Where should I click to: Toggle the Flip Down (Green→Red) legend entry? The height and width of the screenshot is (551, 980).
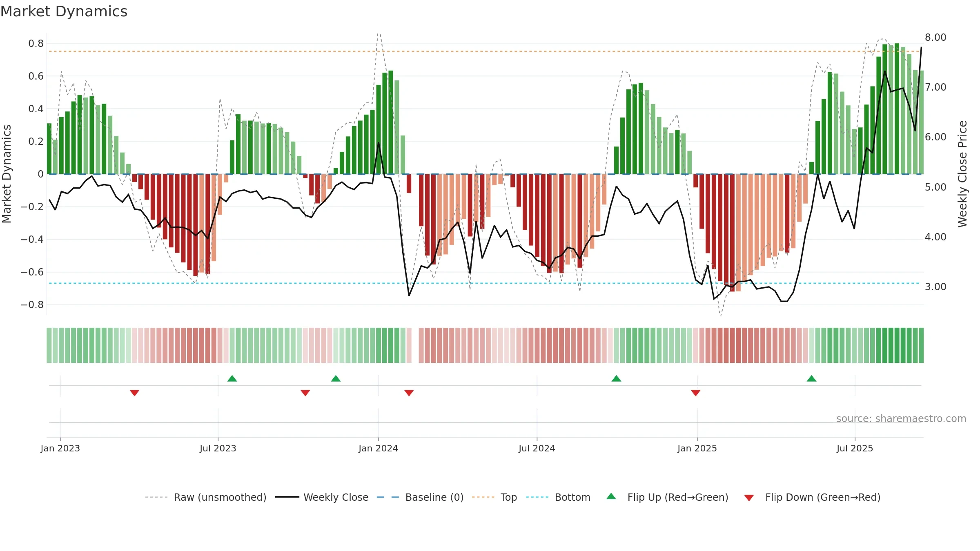tap(812, 497)
